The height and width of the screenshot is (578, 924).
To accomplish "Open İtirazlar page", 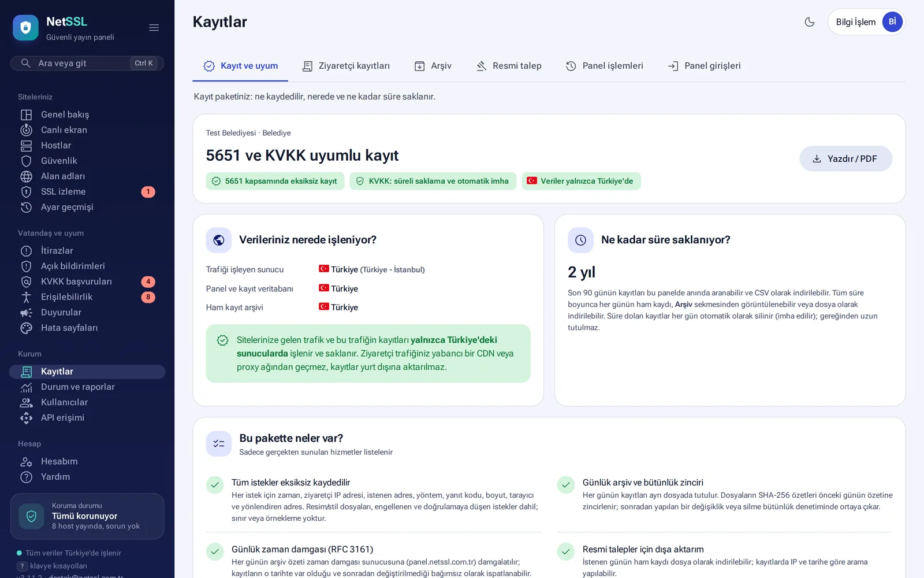I will tap(87, 251).
